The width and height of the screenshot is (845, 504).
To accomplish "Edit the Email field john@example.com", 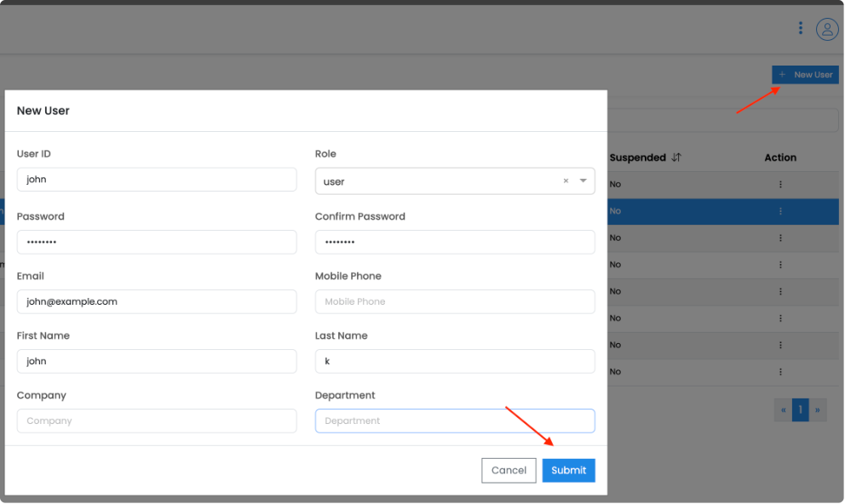I will 157,301.
